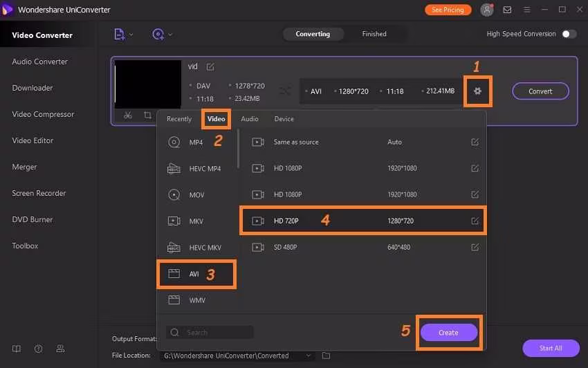This screenshot has height=368, width=588.
Task: Select the MOV format
Action: tap(196, 194)
